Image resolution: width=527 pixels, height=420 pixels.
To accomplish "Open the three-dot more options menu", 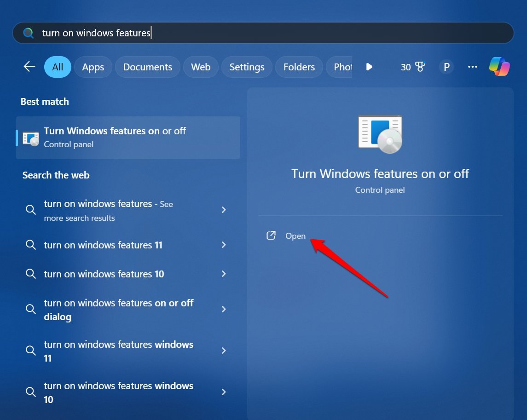I will click(x=473, y=67).
